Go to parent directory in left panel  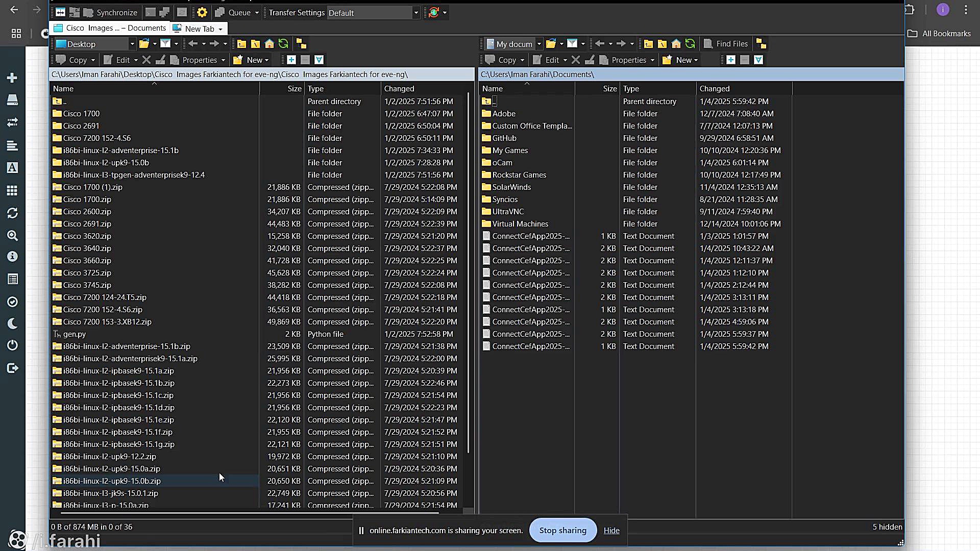coord(241,44)
